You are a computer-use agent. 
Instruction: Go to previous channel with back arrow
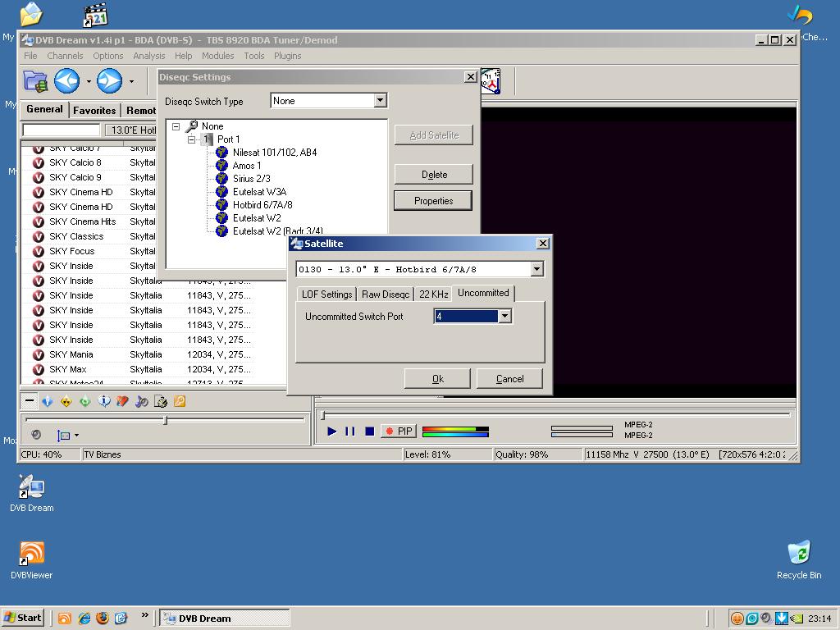tap(67, 81)
